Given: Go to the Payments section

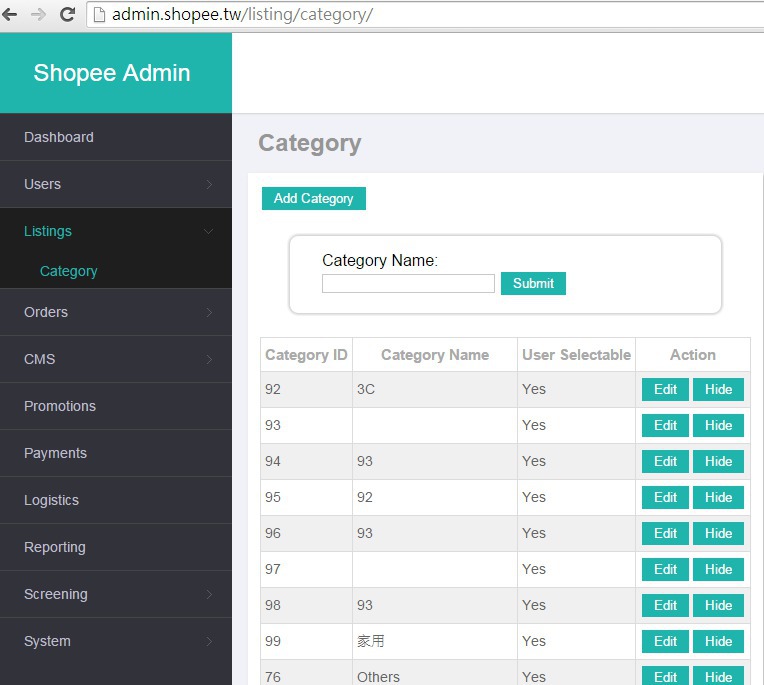Looking at the screenshot, I should [x=55, y=453].
